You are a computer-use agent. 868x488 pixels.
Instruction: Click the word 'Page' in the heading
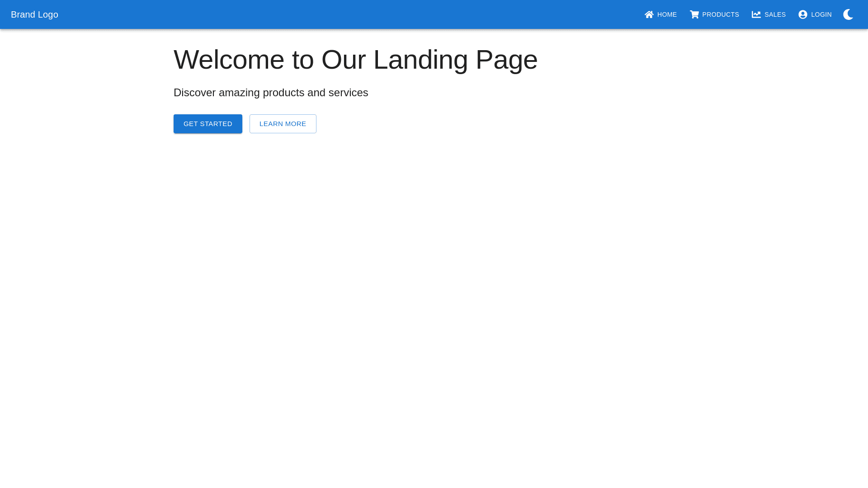point(506,60)
